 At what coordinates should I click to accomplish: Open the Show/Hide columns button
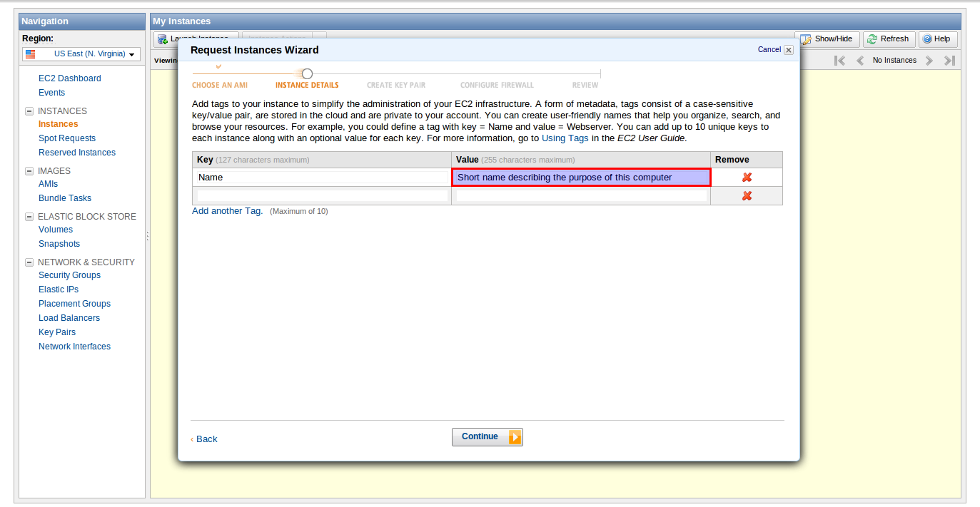point(827,39)
